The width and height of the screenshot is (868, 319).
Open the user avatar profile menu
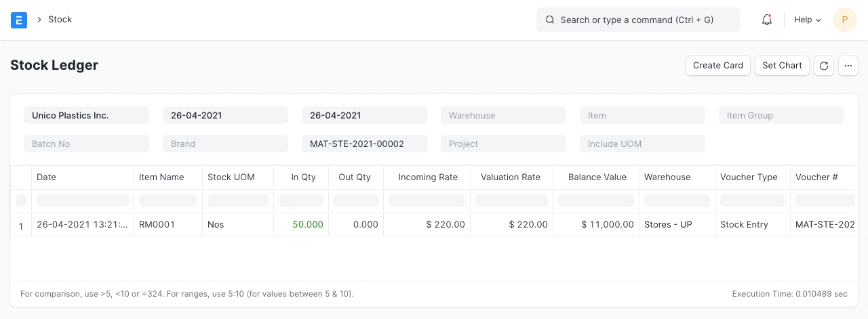pos(844,20)
